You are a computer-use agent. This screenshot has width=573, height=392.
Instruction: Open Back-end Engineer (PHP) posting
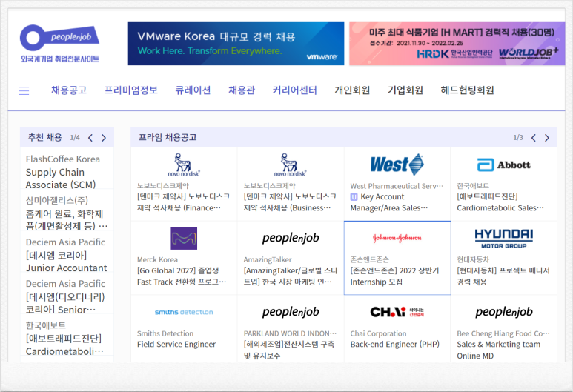pos(395,345)
